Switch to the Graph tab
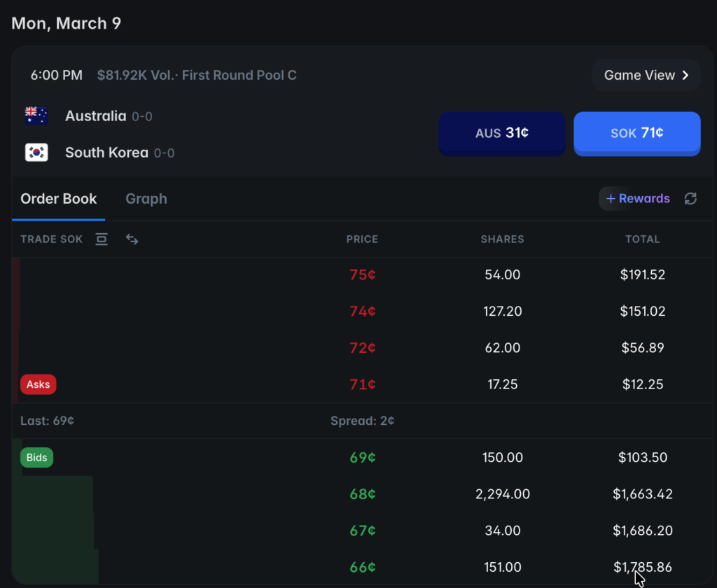The width and height of the screenshot is (717, 588). tap(146, 199)
